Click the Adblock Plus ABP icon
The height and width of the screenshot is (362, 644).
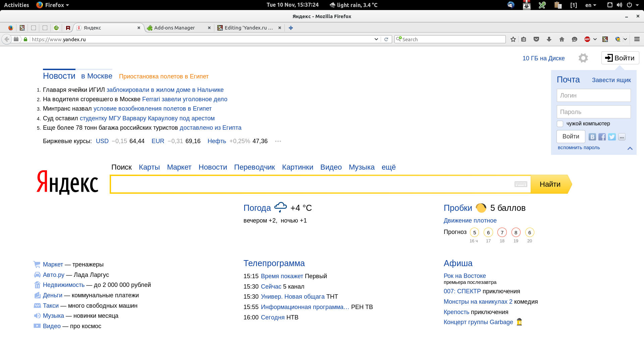[587, 39]
